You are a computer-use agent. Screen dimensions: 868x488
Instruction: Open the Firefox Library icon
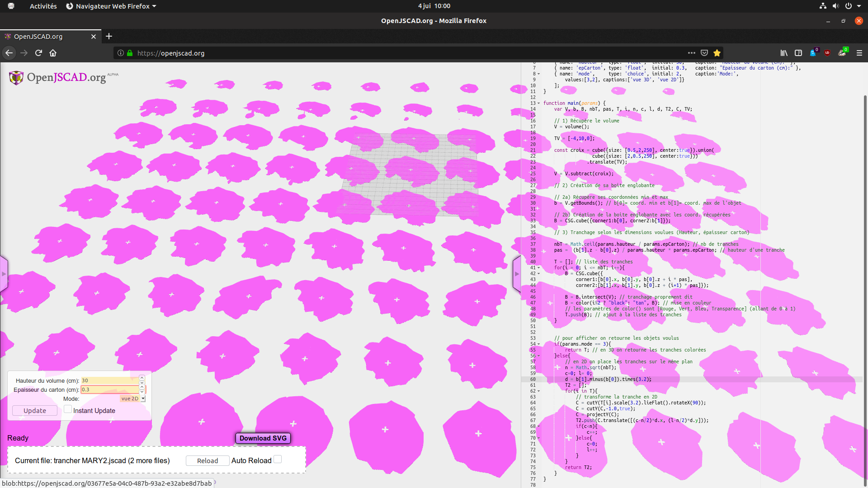click(x=784, y=53)
